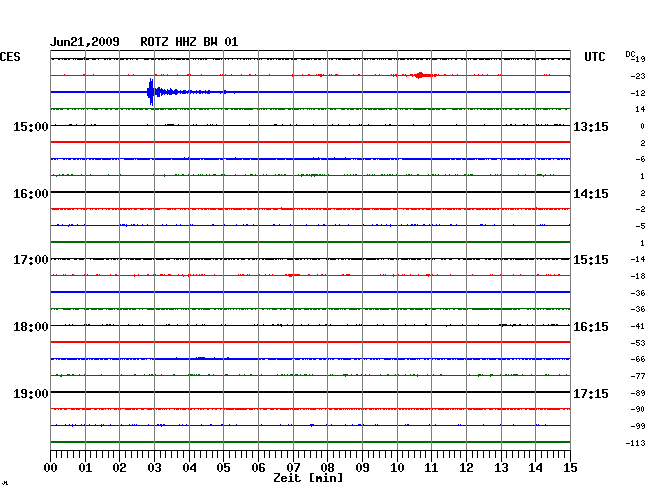Viewport: 650px width, 494px height.
Task: Select DC offset value -89
Action: (x=638, y=393)
